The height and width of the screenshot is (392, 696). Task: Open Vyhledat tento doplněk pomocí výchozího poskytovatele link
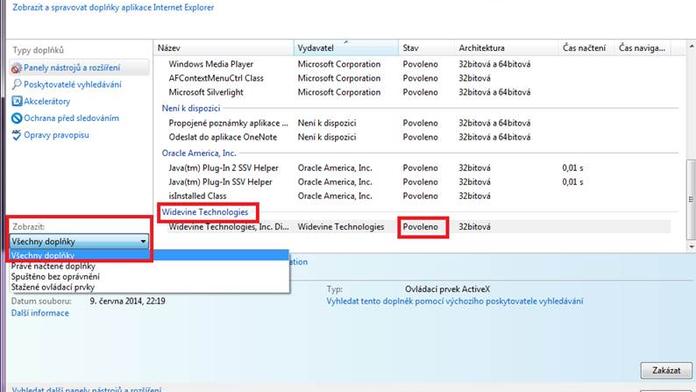455,301
